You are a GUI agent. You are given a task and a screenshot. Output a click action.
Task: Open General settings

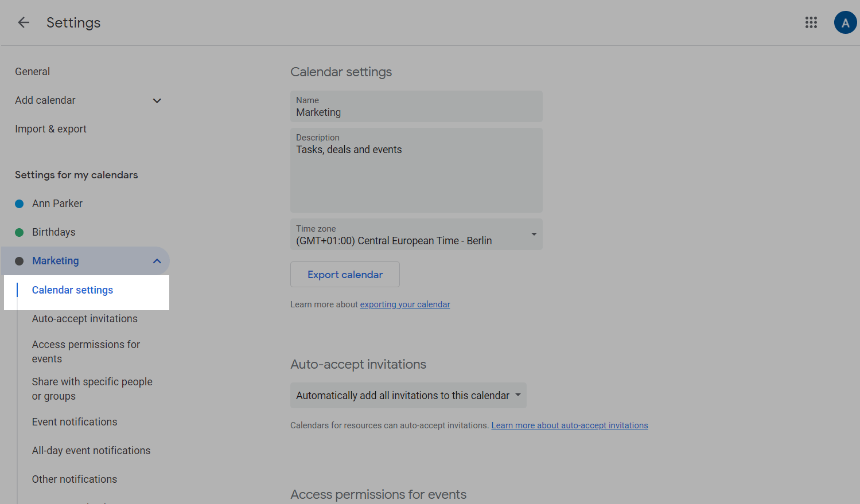pos(33,72)
